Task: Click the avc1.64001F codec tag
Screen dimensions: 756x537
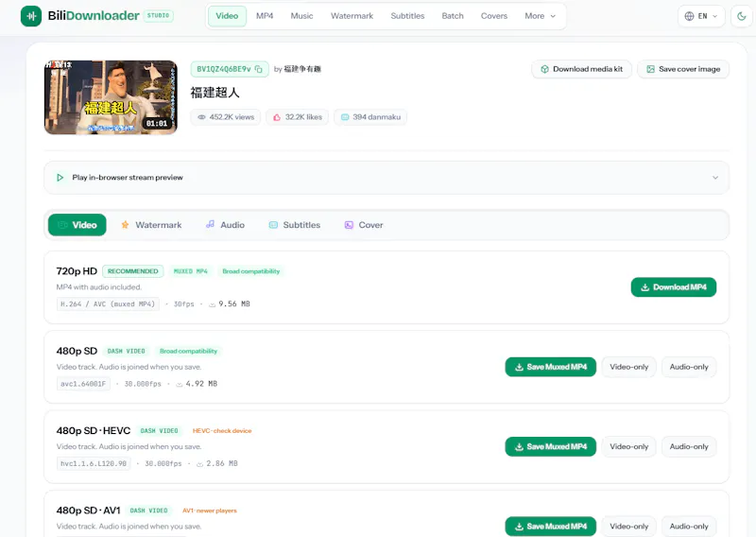Action: pos(83,384)
